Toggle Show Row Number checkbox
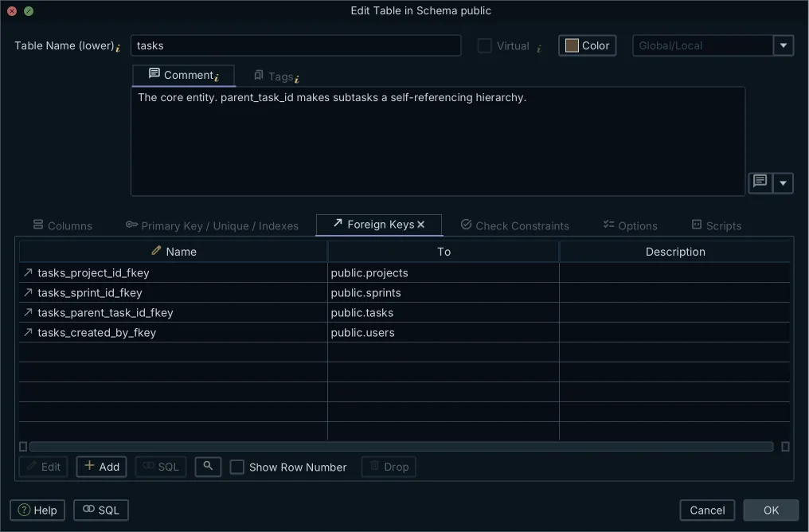The image size is (809, 532). (236, 467)
